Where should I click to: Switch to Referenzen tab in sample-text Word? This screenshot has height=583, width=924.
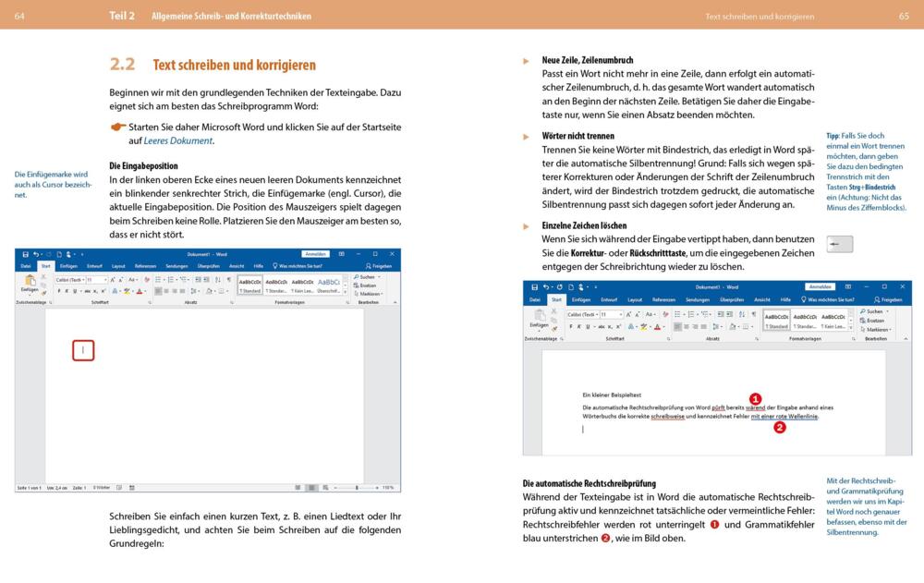pyautogui.click(x=663, y=300)
